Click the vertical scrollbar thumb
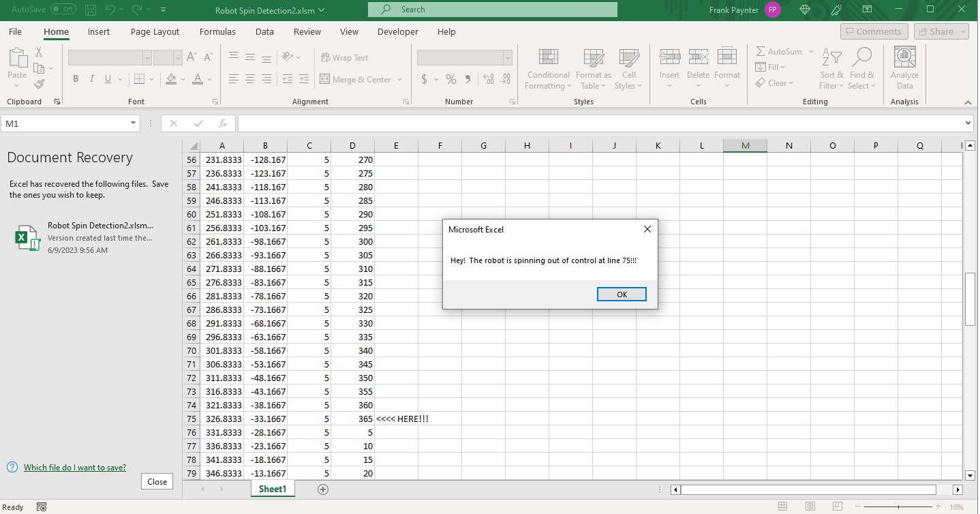This screenshot has width=980, height=514. (970, 299)
